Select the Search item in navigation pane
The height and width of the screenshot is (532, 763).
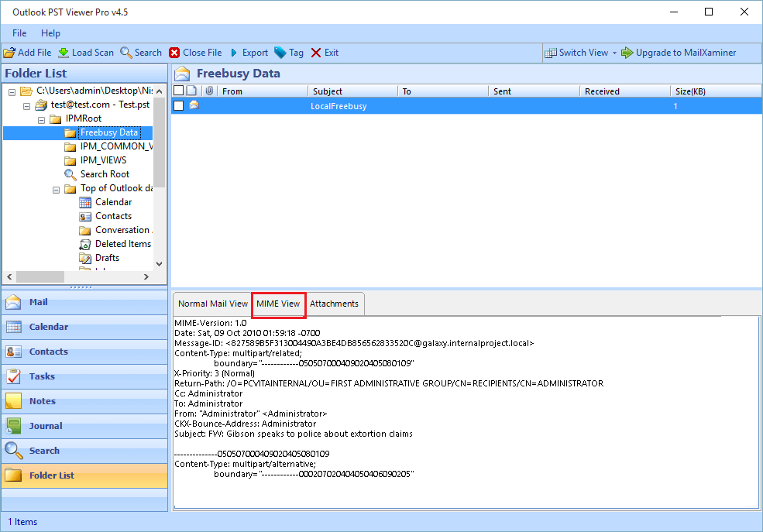click(x=84, y=451)
